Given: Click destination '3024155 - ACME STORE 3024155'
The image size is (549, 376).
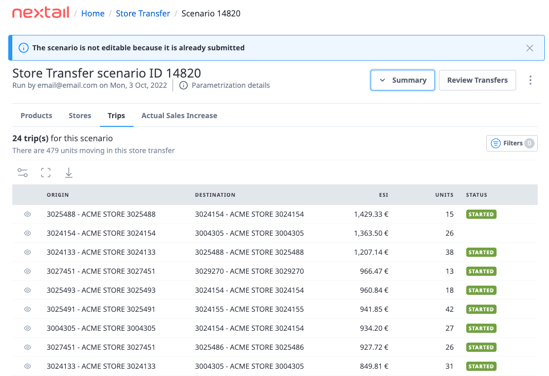Looking at the screenshot, I should pyautogui.click(x=249, y=309).
